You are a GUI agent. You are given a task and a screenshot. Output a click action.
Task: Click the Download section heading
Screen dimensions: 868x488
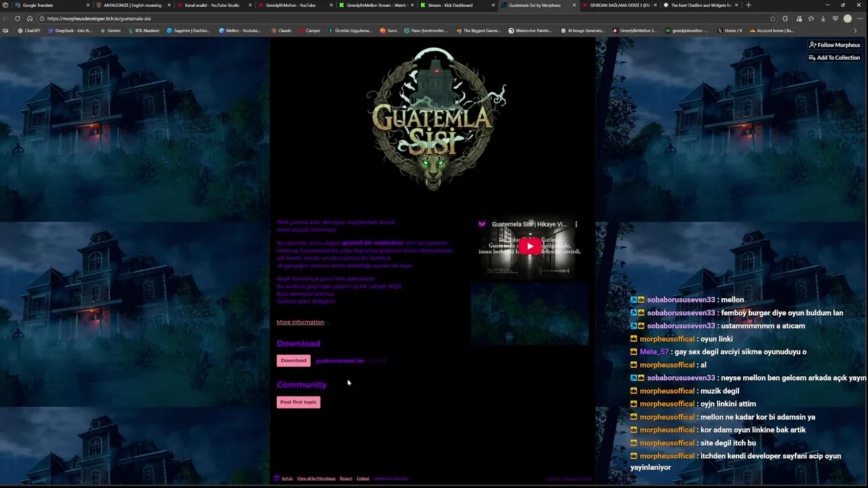pyautogui.click(x=298, y=344)
